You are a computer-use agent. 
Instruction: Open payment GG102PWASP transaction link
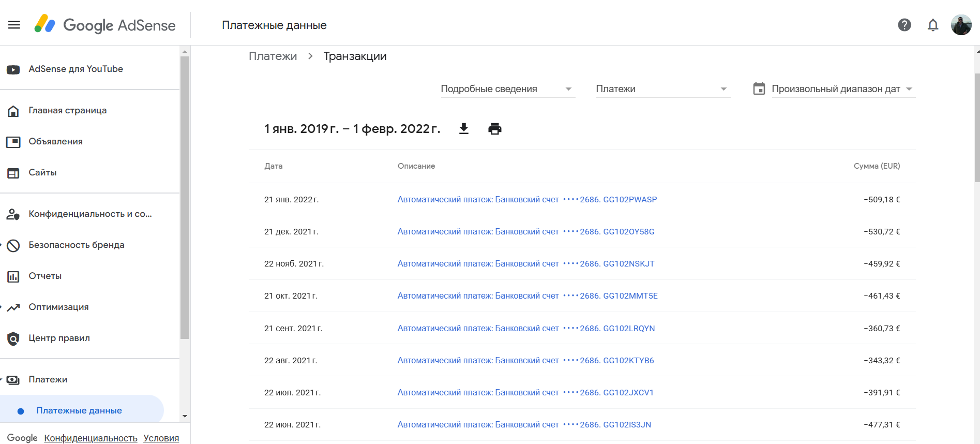click(527, 200)
